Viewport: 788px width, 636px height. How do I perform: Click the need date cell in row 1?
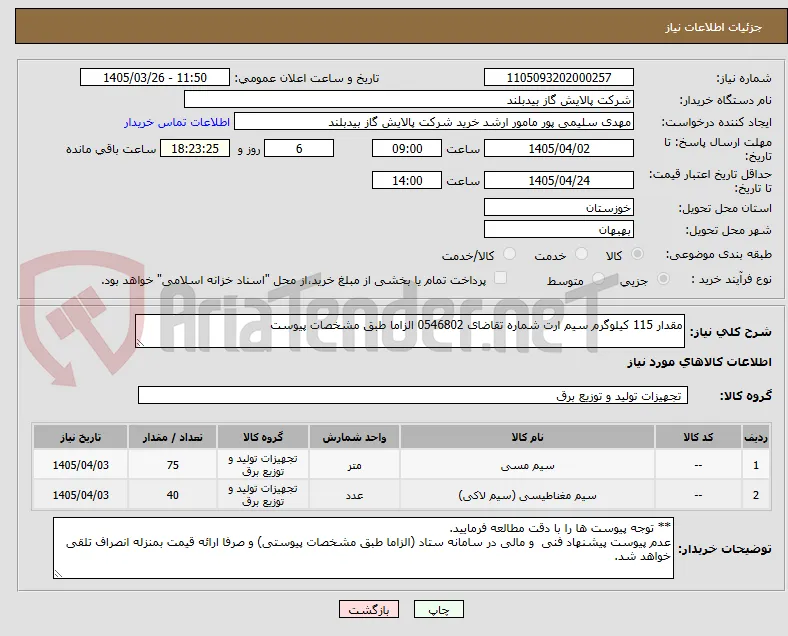coord(80,465)
